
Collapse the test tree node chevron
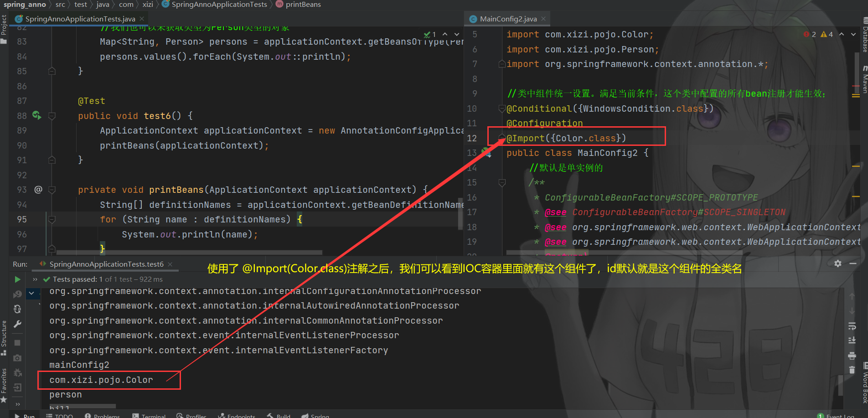click(x=31, y=293)
